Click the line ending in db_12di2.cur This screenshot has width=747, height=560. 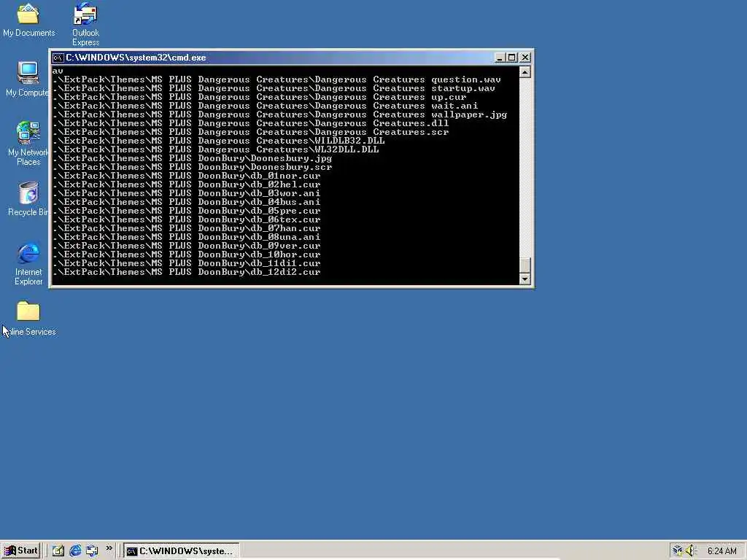coord(186,273)
